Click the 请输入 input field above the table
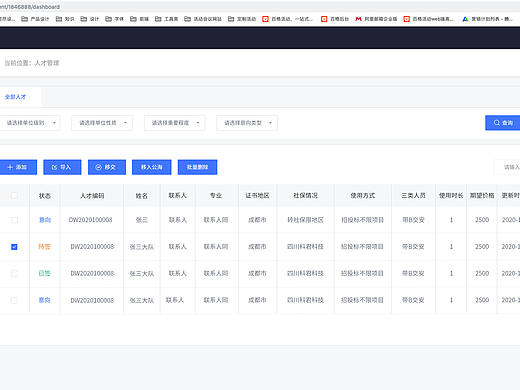Screen dimensions: 520x390 pyautogui.click(x=507, y=167)
